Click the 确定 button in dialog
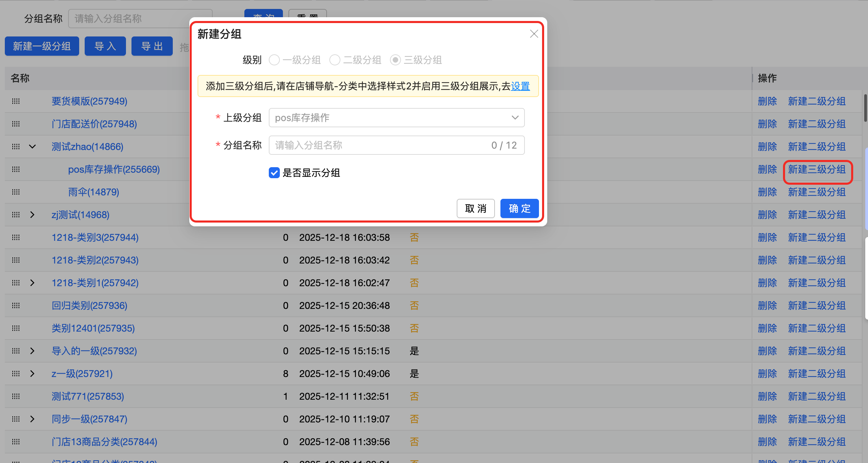This screenshot has height=463, width=868. pos(519,208)
